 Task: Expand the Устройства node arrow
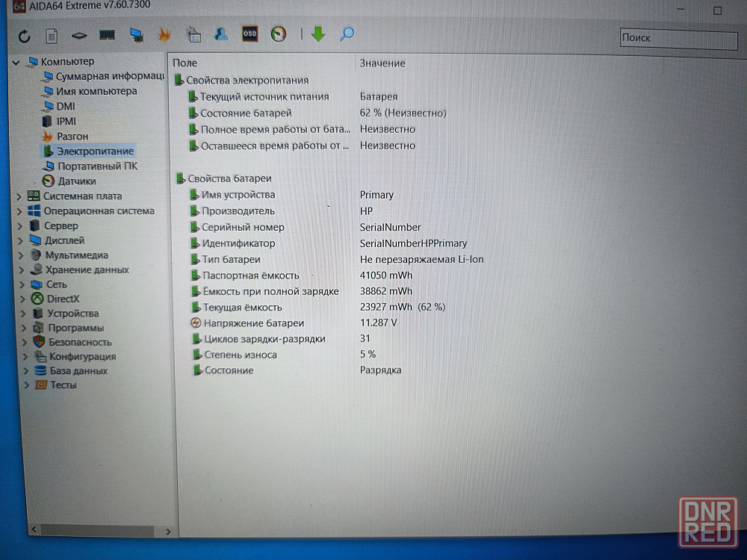pos(23,314)
